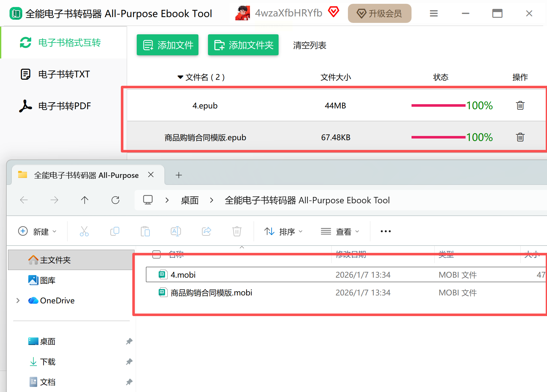
Task: Switch to 电子书转TXT mode
Action: coord(64,74)
